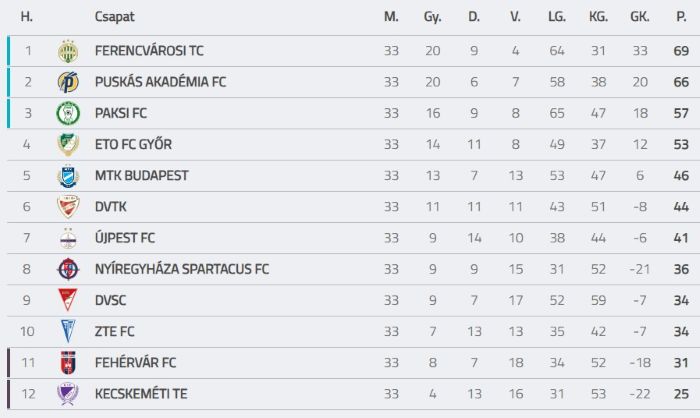700x418 pixels.
Task: Click the ZTE FC blue crest
Action: 68,331
